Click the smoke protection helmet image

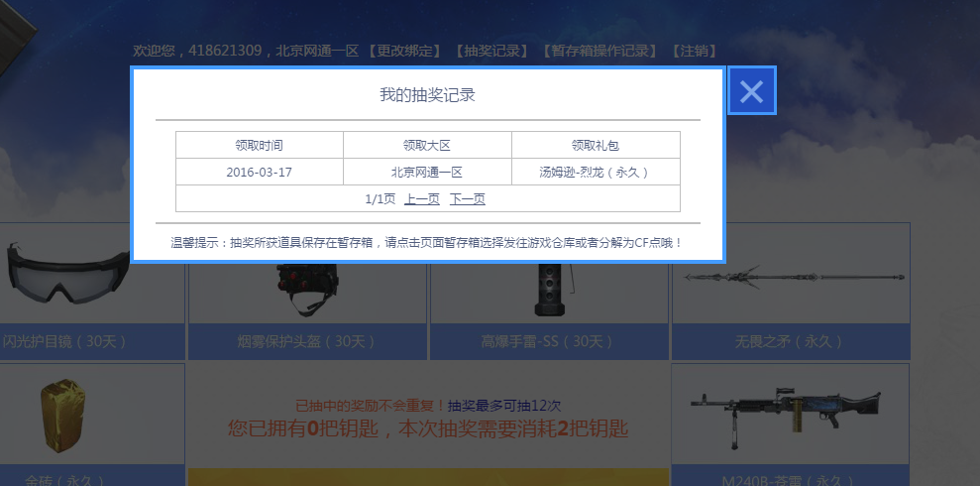307,289
